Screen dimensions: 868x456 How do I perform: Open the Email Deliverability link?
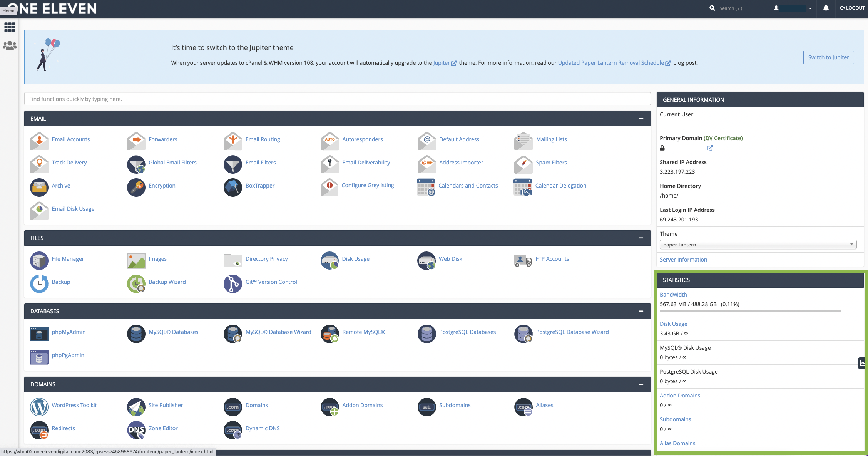click(x=366, y=163)
